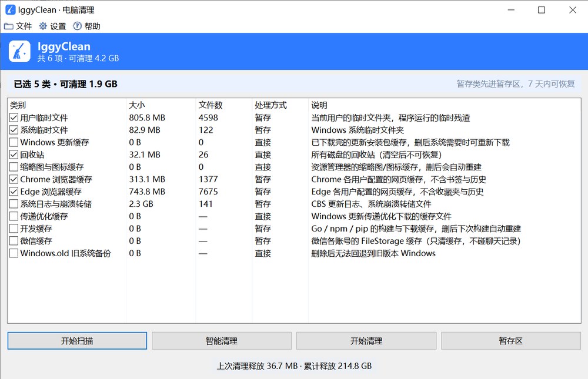Click the 2.3 GB size value
This screenshot has width=588, height=379.
[141, 204]
